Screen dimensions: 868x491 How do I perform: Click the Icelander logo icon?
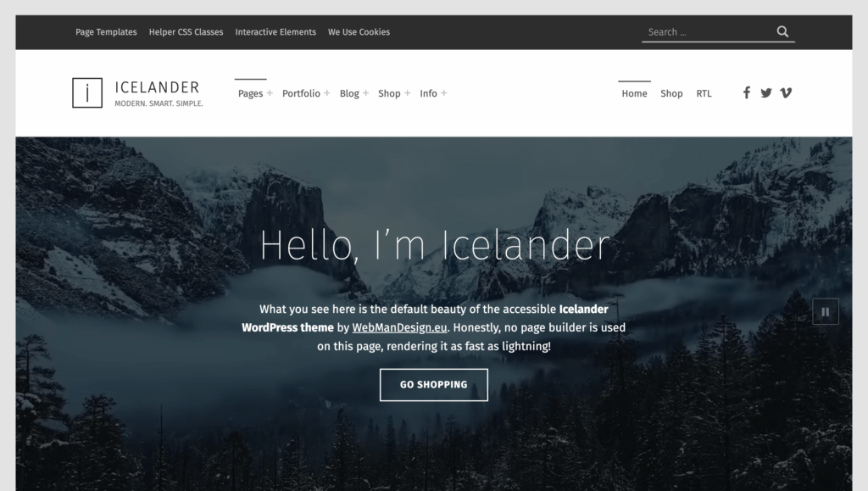point(88,92)
